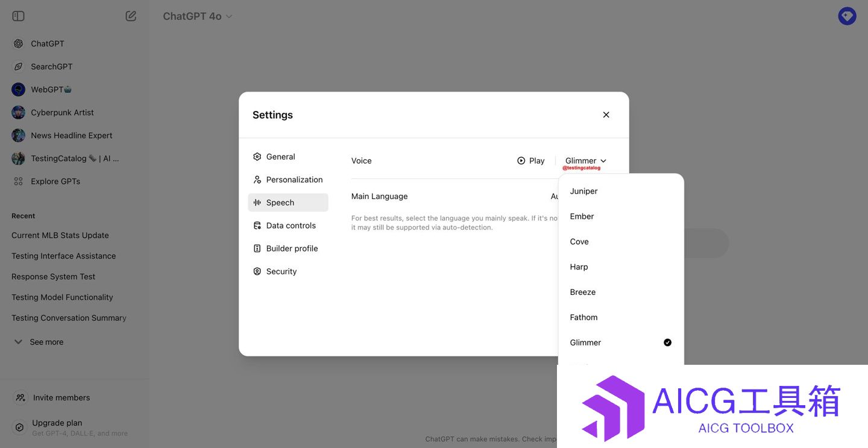The width and height of the screenshot is (868, 448).
Task: Close the Settings dialog
Action: tap(606, 115)
